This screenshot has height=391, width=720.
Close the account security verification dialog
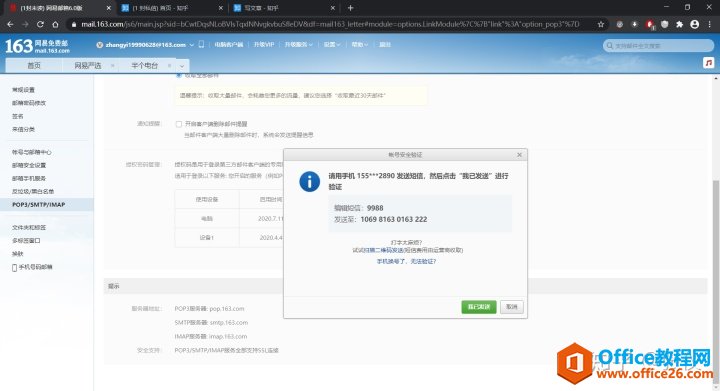pyautogui.click(x=519, y=155)
